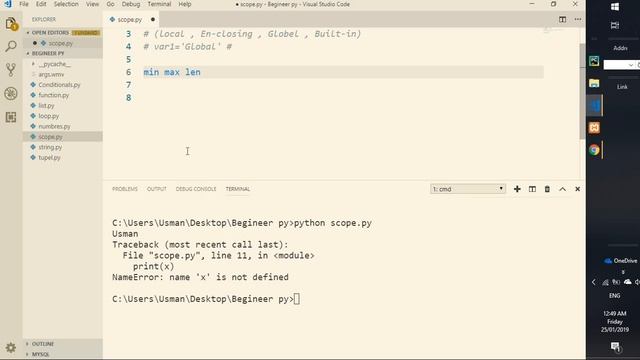The width and height of the screenshot is (640, 360).
Task: Open the Action Center notifications icon
Action: point(616,347)
